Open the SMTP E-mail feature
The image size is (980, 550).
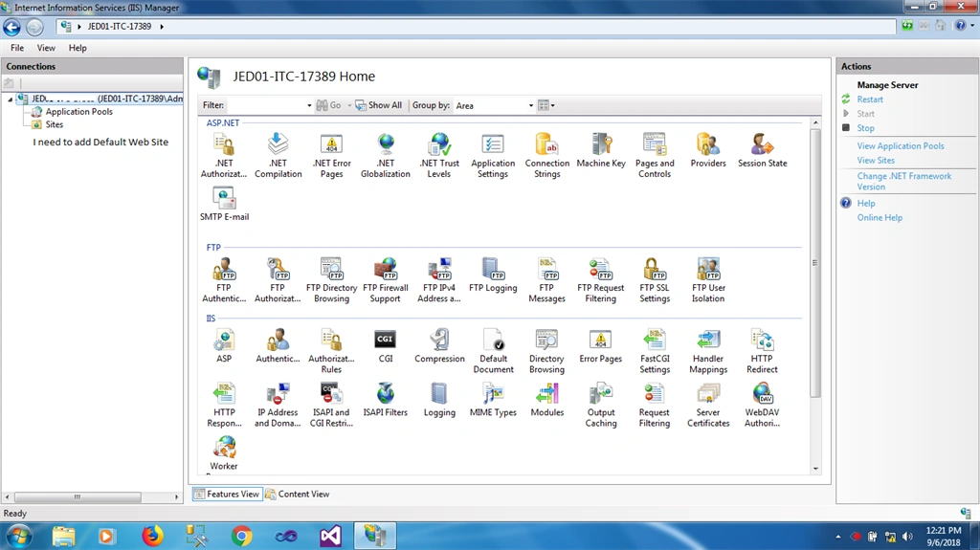(x=224, y=204)
